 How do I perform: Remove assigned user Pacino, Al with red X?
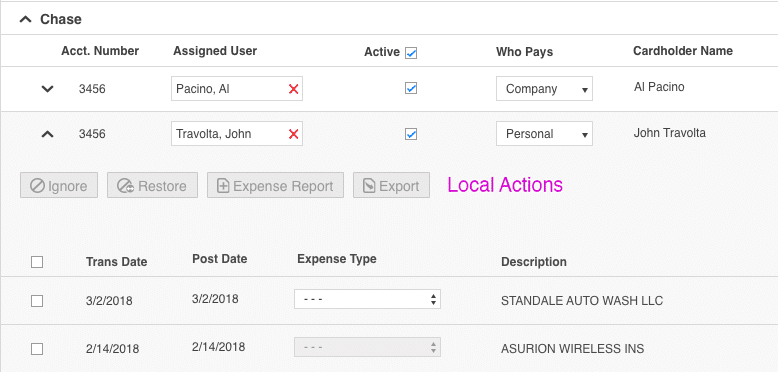pos(293,89)
